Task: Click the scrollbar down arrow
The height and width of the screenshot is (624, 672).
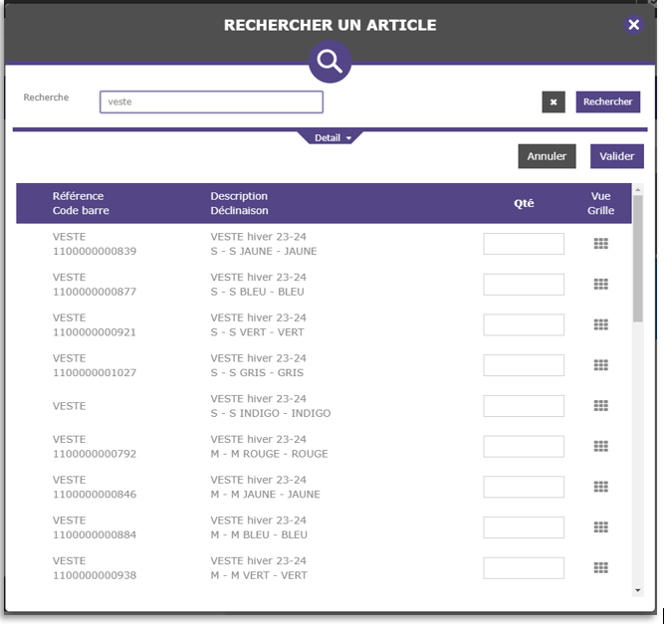Action: (638, 590)
